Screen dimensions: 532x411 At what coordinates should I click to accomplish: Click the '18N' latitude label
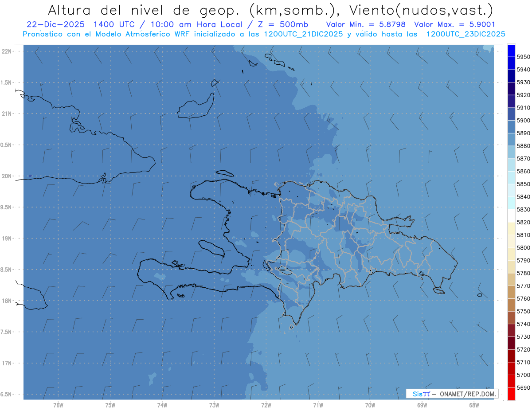pos(8,301)
